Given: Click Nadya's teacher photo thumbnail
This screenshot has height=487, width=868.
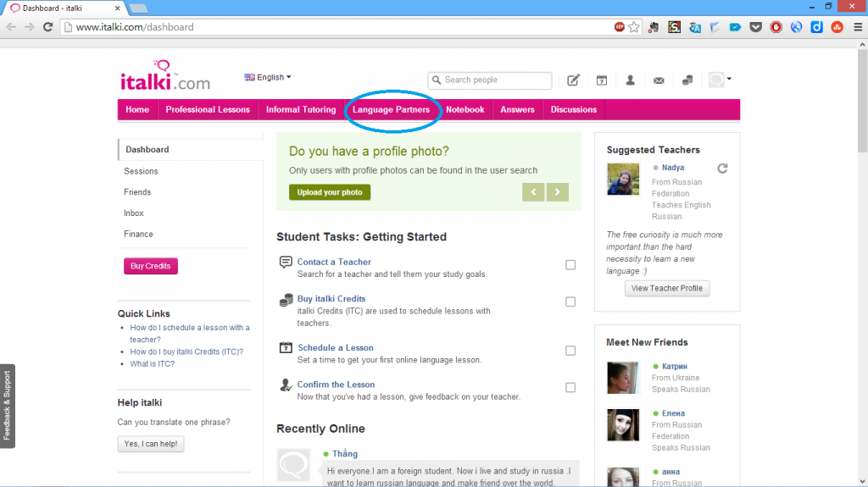Looking at the screenshot, I should 623,179.
